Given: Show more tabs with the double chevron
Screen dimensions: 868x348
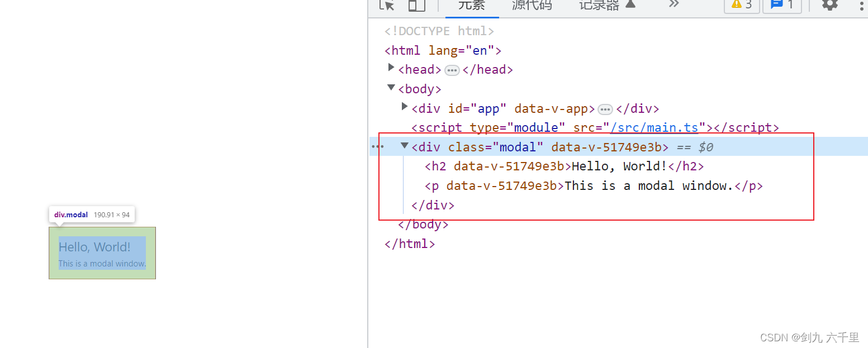Looking at the screenshot, I should [673, 4].
